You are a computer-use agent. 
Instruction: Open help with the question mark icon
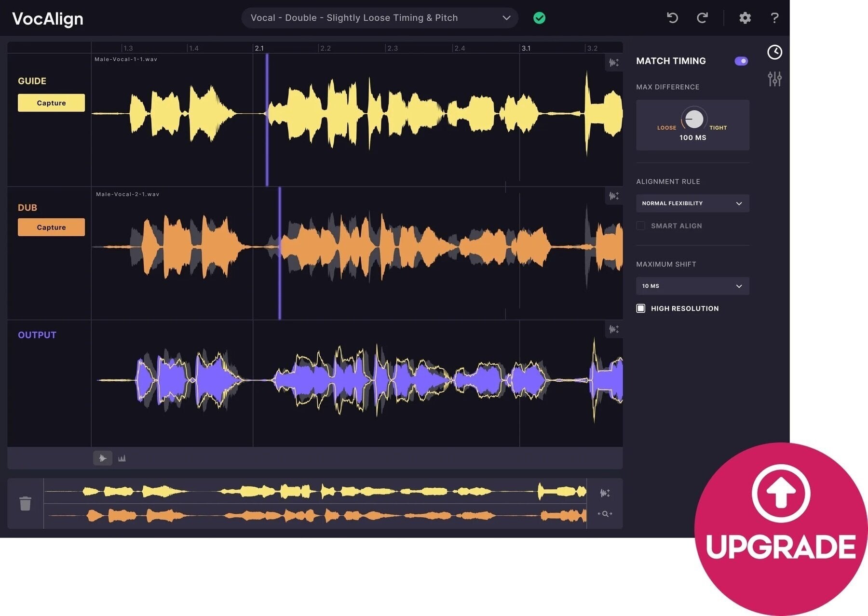click(774, 18)
